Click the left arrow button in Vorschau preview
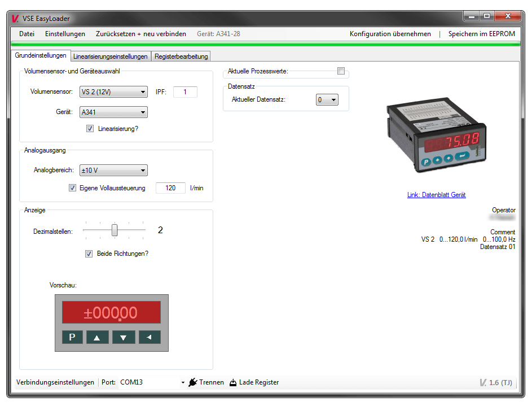Viewport: 532px width, 406px height. (150, 337)
